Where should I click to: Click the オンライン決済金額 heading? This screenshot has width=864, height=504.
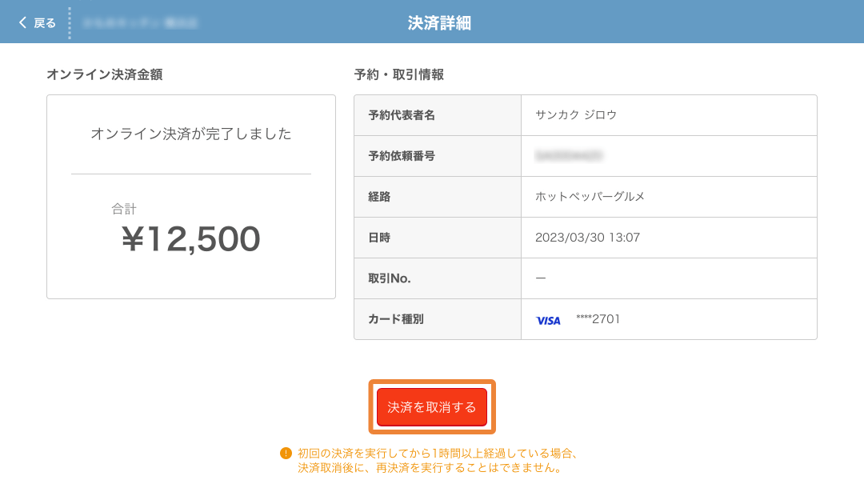pos(105,74)
